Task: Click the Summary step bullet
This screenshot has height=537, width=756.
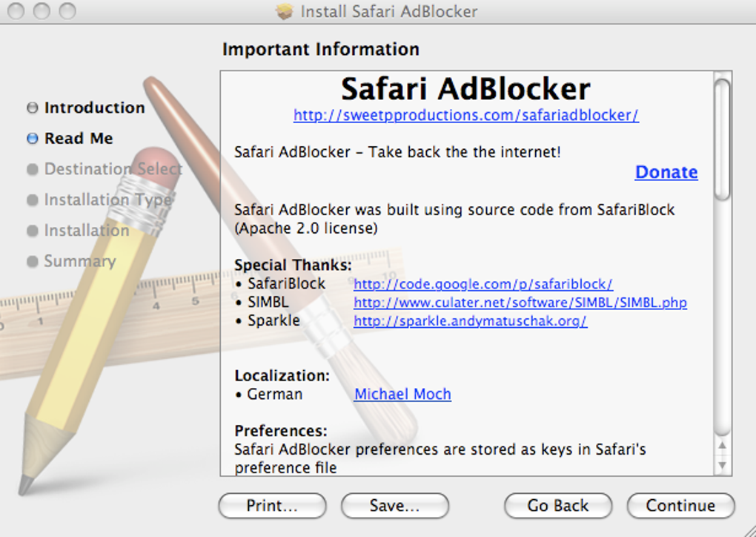Action: (x=33, y=262)
